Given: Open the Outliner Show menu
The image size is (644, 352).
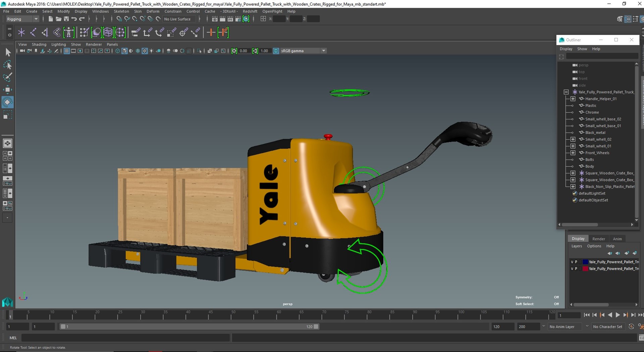Looking at the screenshot, I should click(582, 49).
